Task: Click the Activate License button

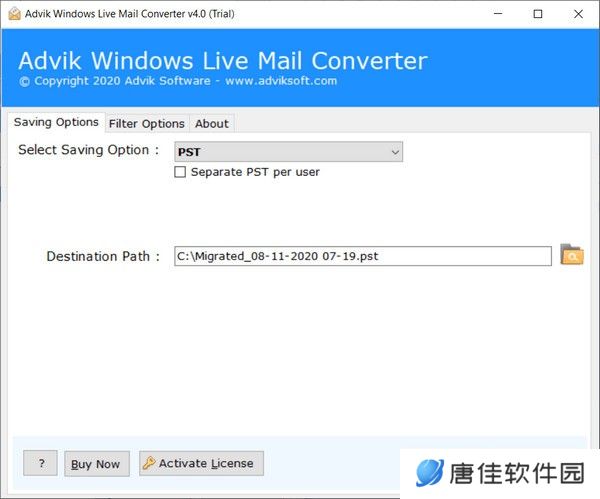Action: click(201, 463)
